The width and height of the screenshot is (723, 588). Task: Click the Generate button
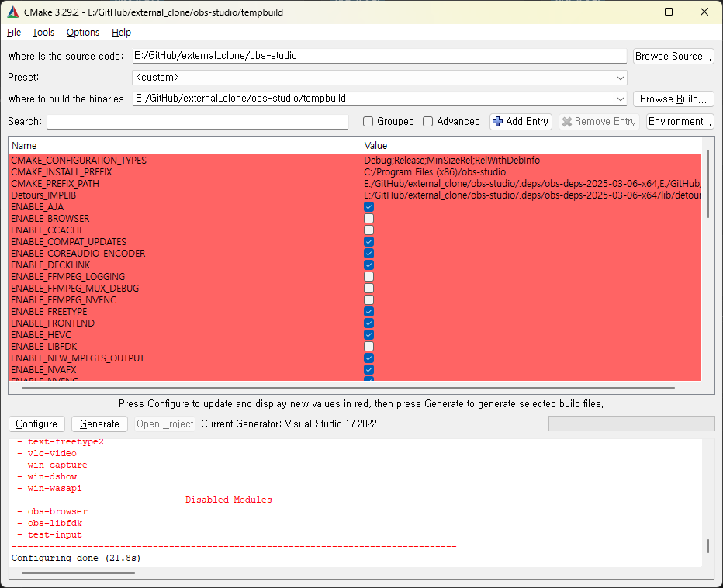(99, 424)
